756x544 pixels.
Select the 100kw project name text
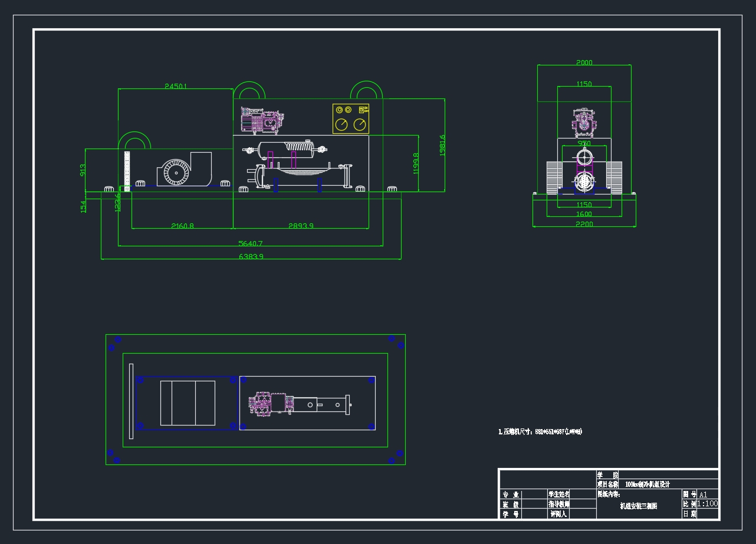[647, 484]
